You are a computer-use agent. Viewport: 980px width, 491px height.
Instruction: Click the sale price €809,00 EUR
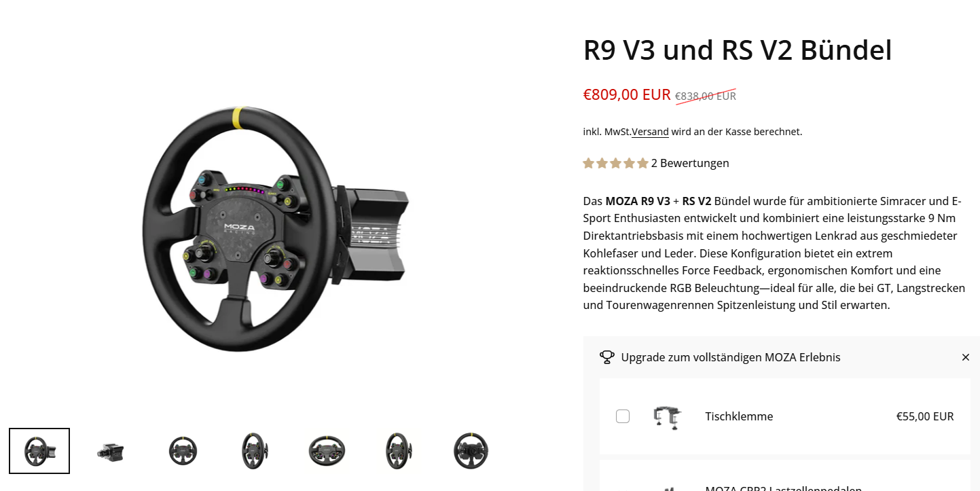627,94
